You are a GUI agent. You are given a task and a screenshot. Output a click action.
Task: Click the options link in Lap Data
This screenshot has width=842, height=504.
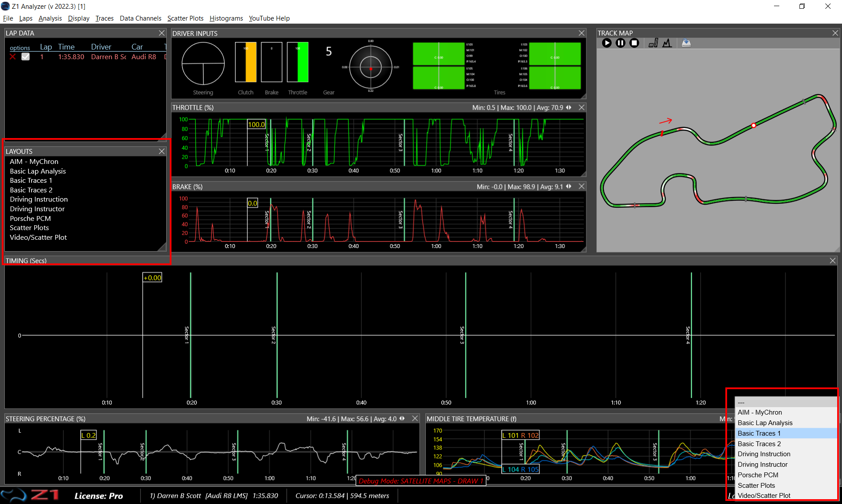click(20, 48)
